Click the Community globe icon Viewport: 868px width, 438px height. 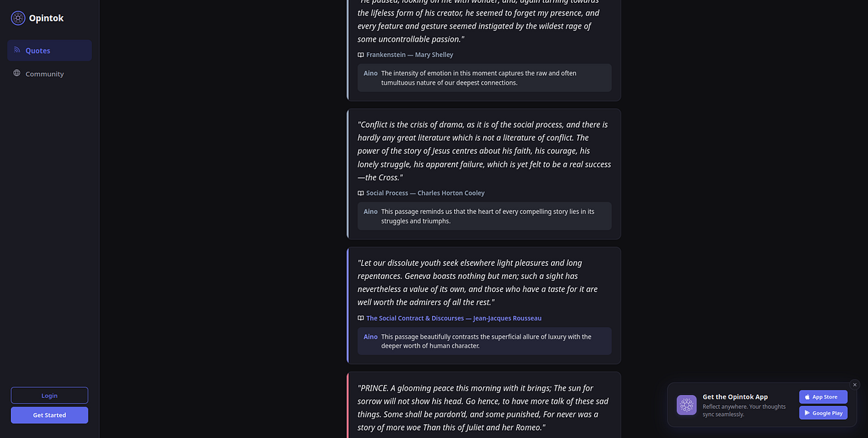pyautogui.click(x=17, y=73)
